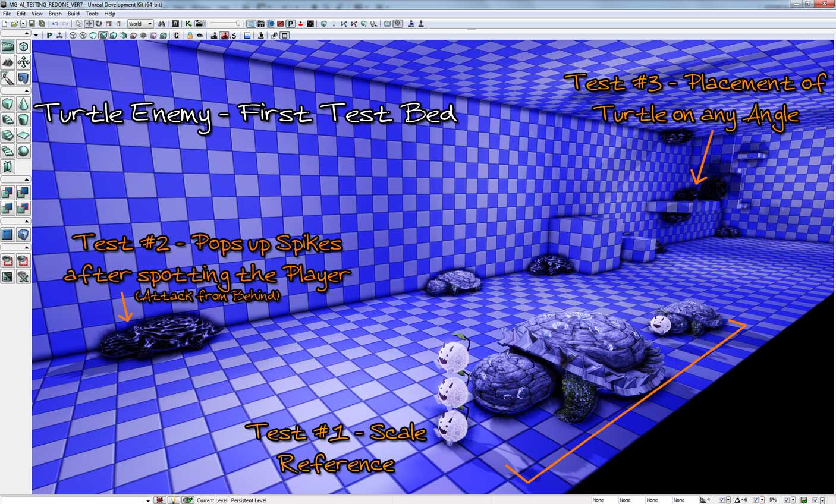The image size is (836, 504).
Task: Click the Game view G button
Action: [x=177, y=36]
